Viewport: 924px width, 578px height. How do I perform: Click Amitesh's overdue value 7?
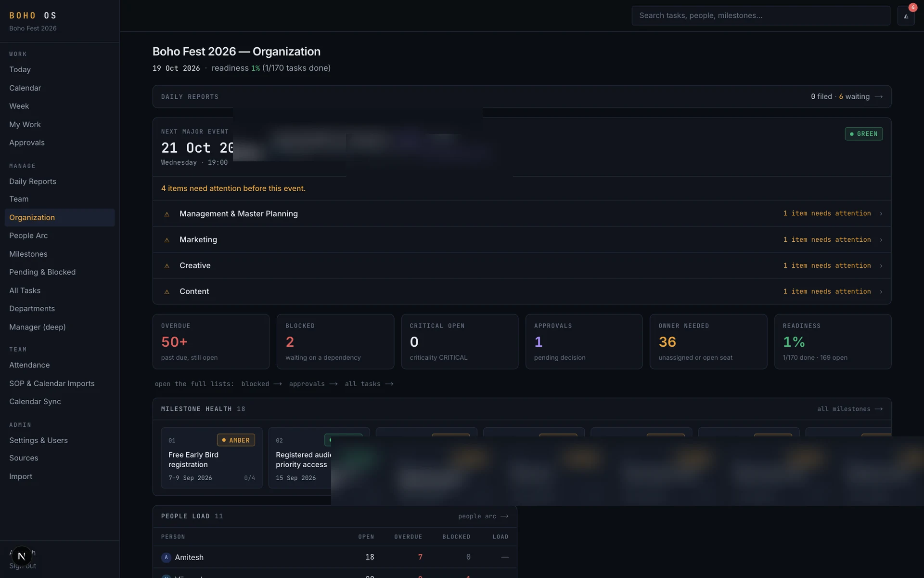tap(420, 557)
